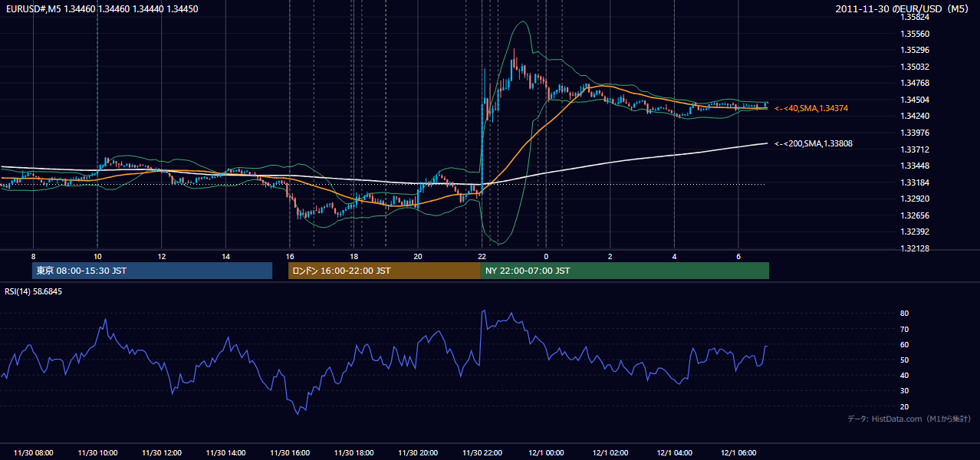Click price axis label 1.33448

pos(916,166)
